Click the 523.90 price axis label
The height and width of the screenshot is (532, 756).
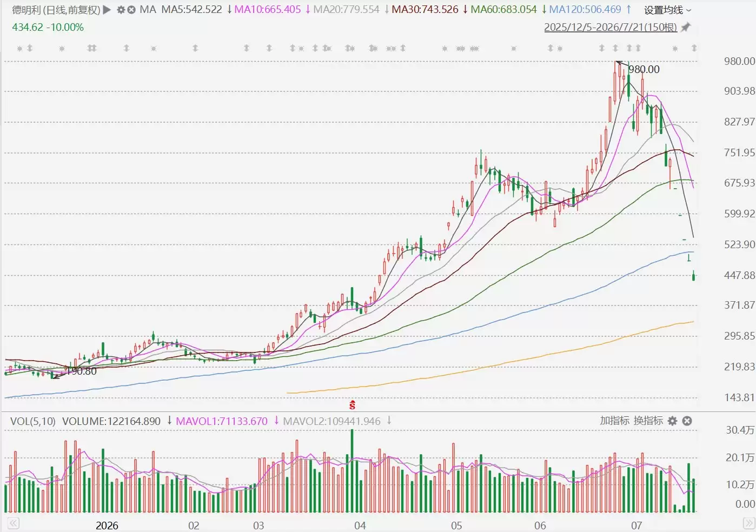(x=740, y=244)
